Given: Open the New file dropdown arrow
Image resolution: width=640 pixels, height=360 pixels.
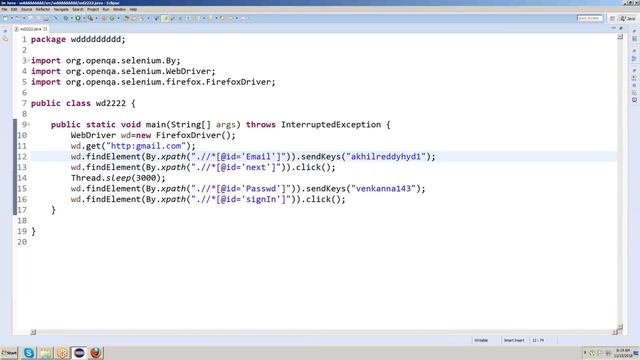Looking at the screenshot, I should point(11,18).
